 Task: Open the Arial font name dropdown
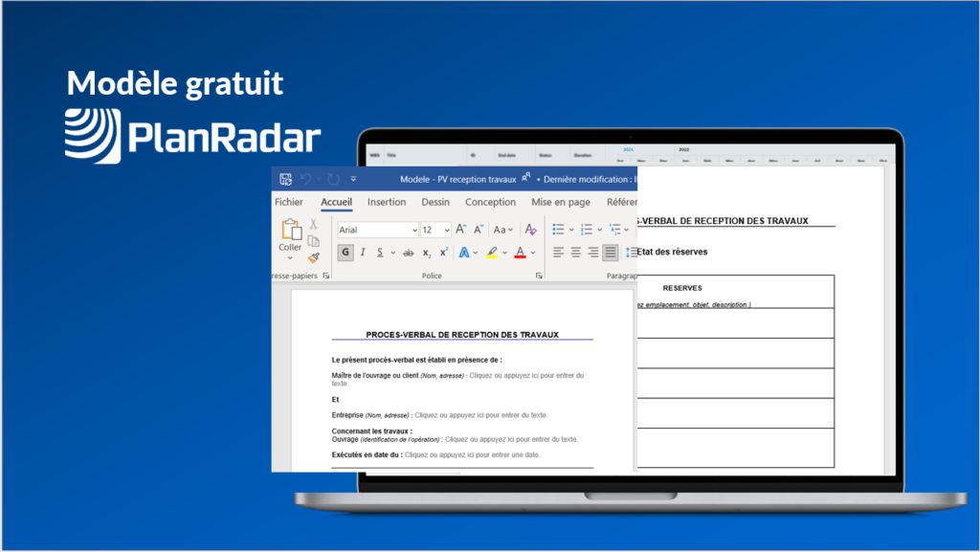click(376, 230)
